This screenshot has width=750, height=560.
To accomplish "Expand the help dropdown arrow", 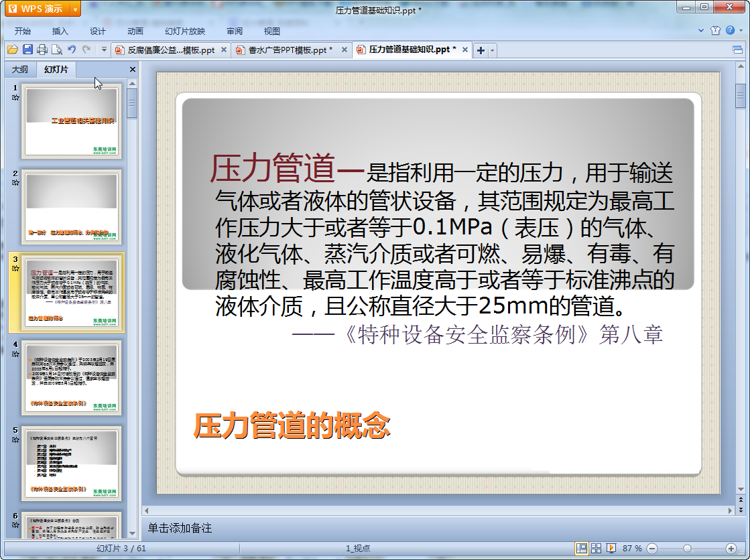I will [x=741, y=31].
